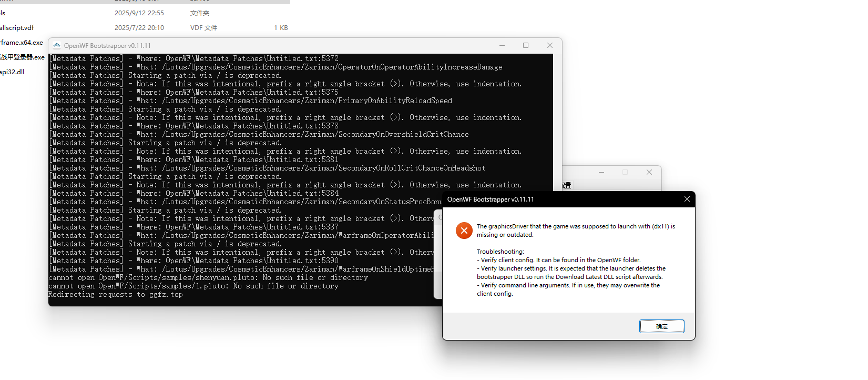Close the graphicsDriver error dialog with its X

(x=687, y=199)
